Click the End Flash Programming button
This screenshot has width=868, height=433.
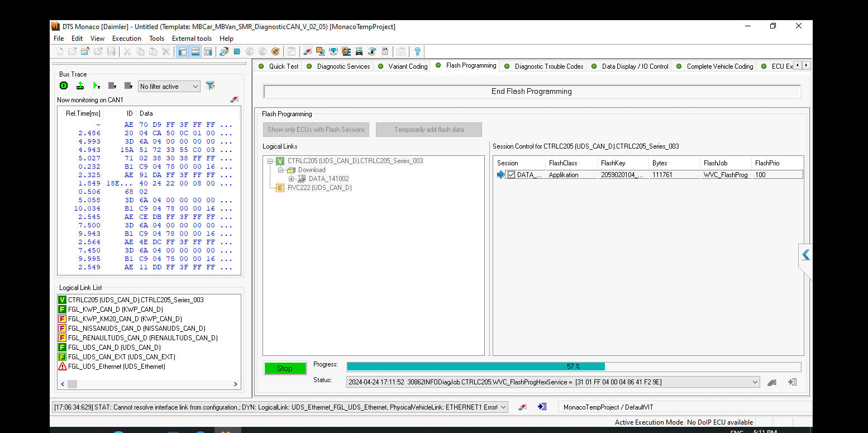531,92
